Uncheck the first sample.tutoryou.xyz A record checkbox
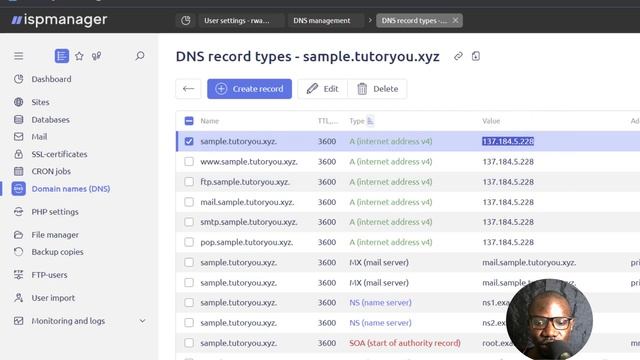 pos(189,141)
